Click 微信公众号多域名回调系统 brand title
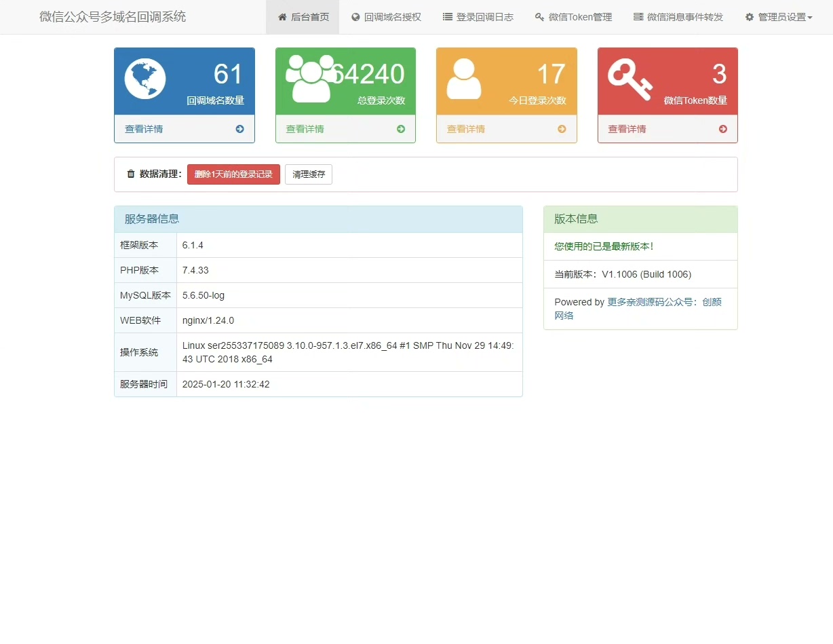This screenshot has width=833, height=644. pos(113,17)
